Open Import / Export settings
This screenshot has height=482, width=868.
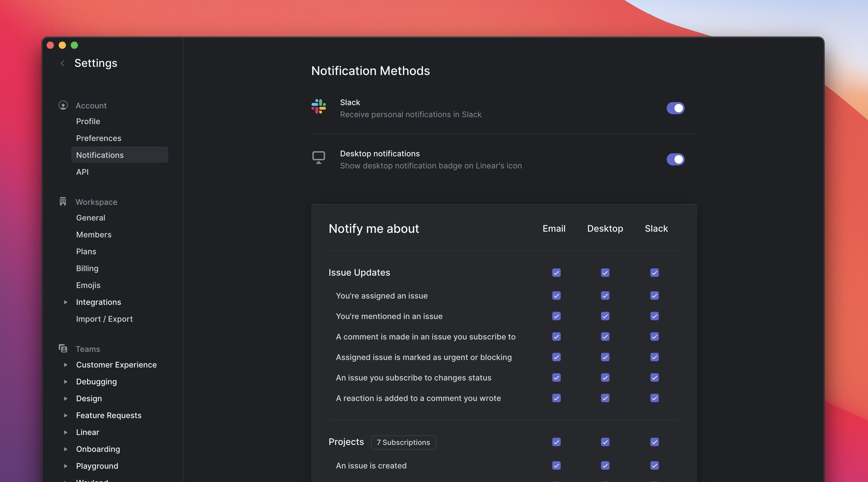pos(104,319)
